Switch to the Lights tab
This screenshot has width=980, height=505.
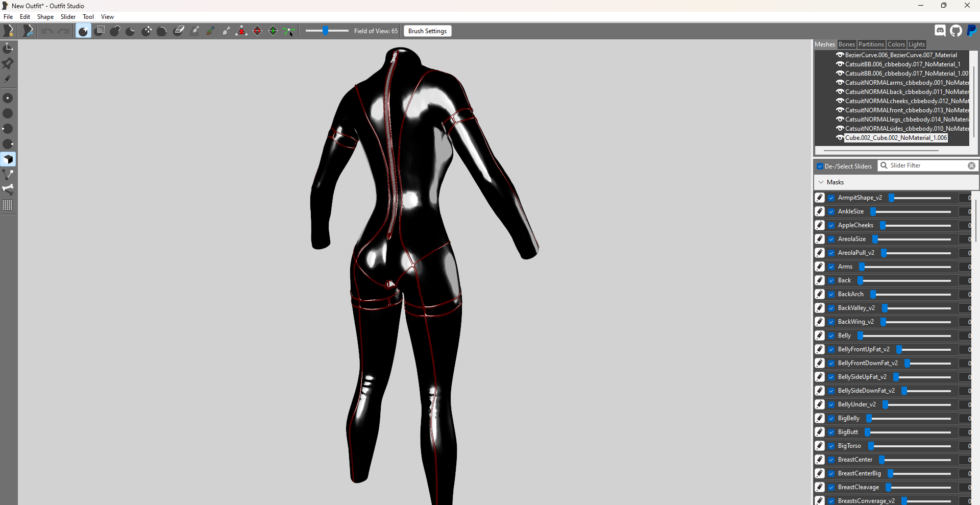[x=917, y=44]
